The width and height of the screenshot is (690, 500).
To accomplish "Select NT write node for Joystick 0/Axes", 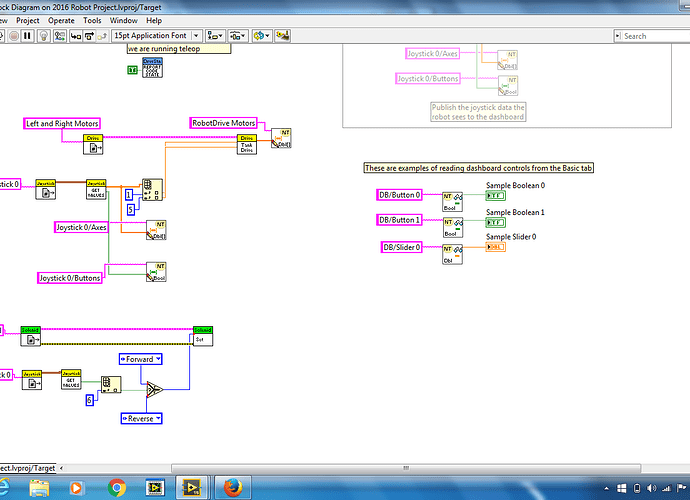I will [x=156, y=230].
